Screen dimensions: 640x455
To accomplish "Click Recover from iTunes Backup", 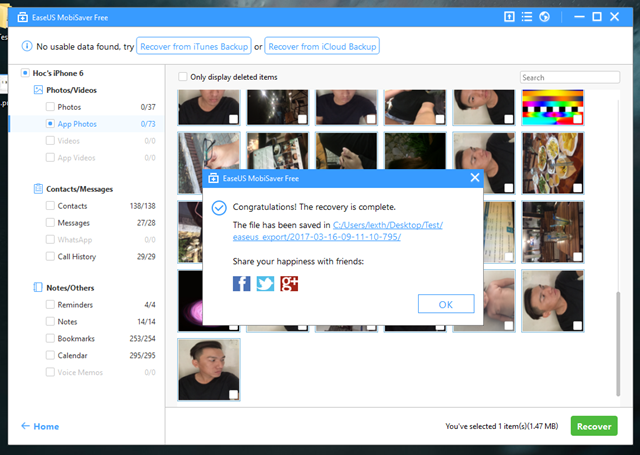I will (x=194, y=46).
